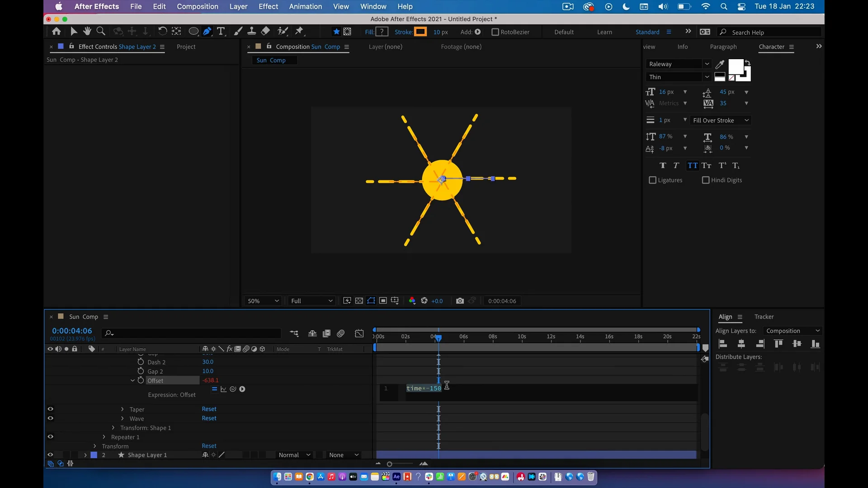Open the Animation menu
868x488 pixels.
305,6
